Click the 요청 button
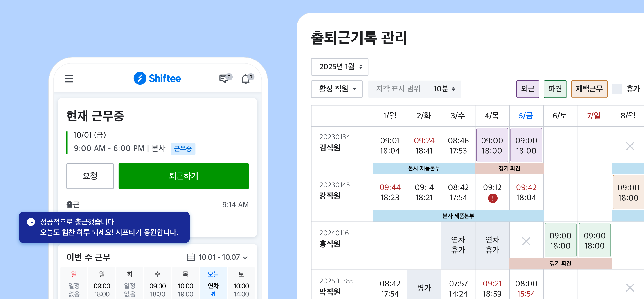This screenshot has height=299, width=644. [x=90, y=176]
